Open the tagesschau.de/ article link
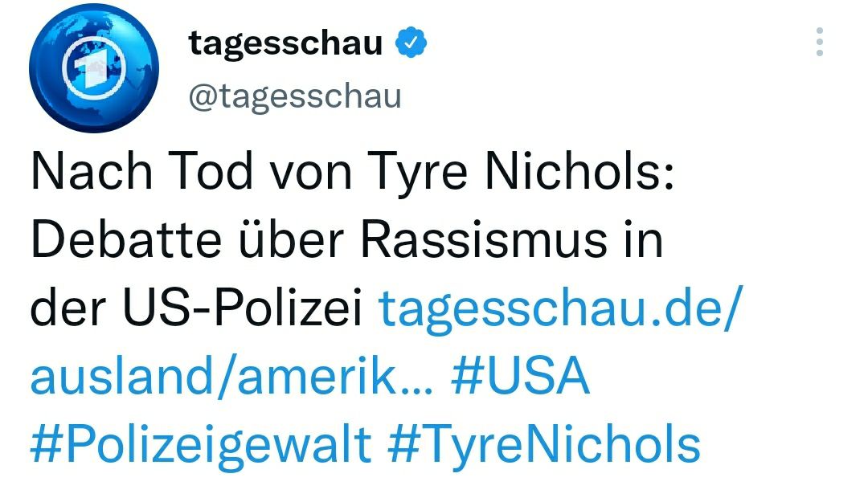The image size is (868, 502). [x=556, y=308]
